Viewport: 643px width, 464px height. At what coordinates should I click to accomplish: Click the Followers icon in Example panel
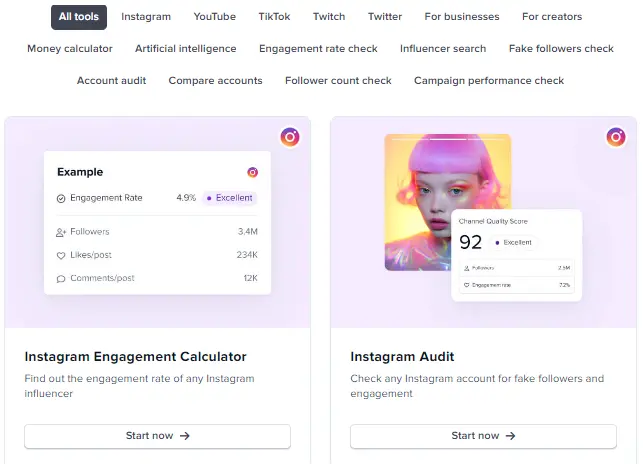tap(61, 232)
